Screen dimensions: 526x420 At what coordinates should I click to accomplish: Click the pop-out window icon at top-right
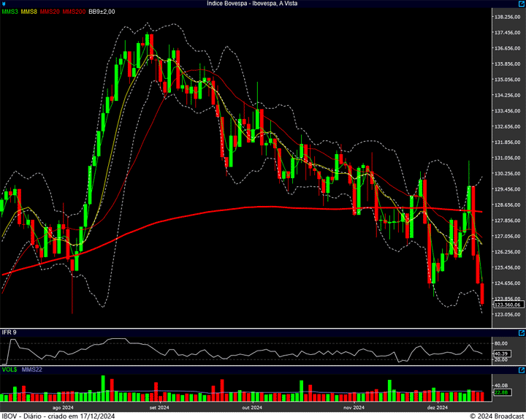[521, 4]
